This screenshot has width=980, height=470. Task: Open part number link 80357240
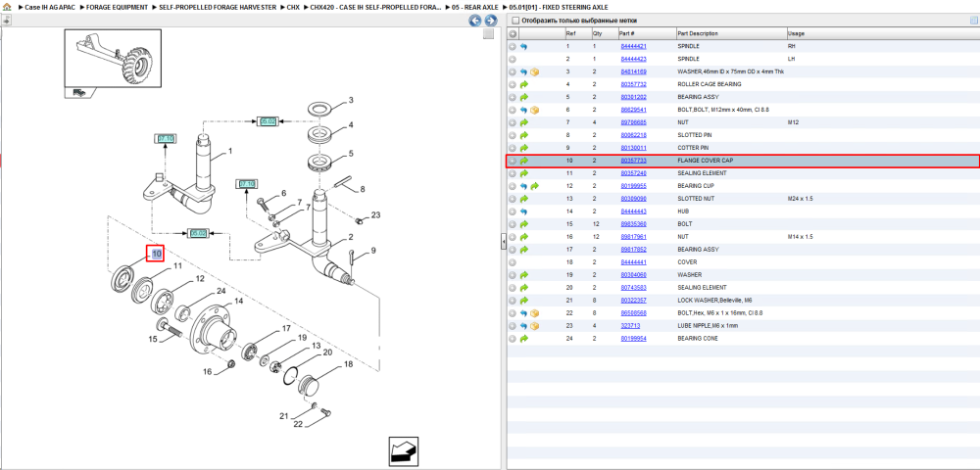[x=633, y=173]
